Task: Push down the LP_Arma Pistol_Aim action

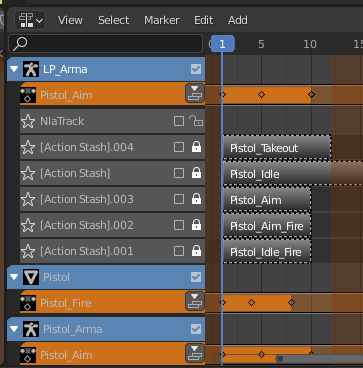Action: tap(195, 93)
